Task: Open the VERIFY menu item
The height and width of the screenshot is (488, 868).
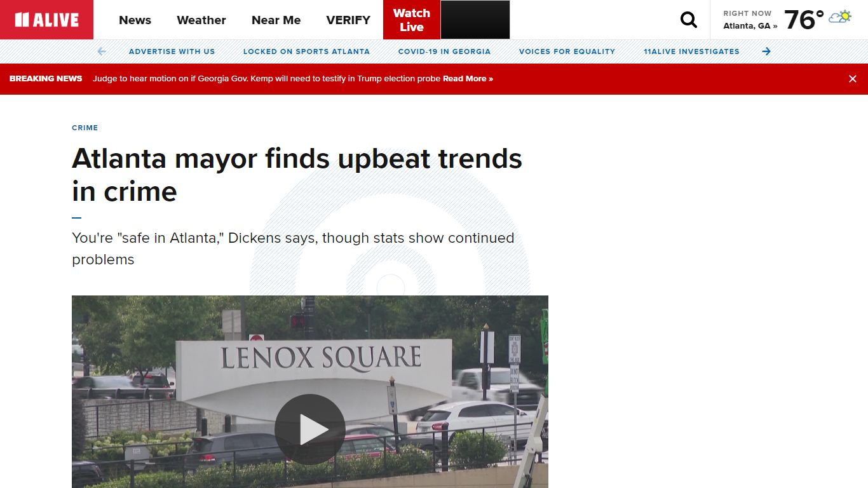Action: coord(348,20)
